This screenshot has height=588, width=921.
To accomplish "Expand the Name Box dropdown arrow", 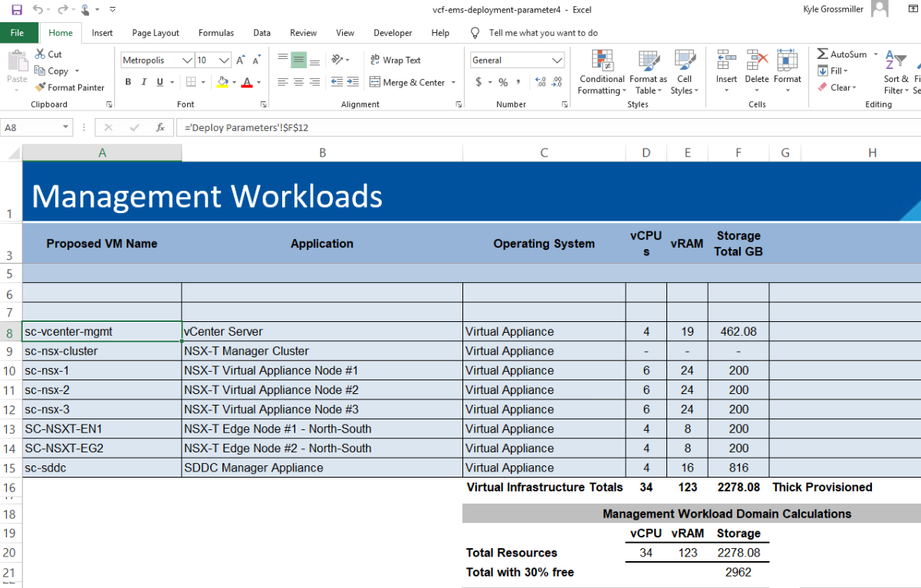I will [x=66, y=128].
